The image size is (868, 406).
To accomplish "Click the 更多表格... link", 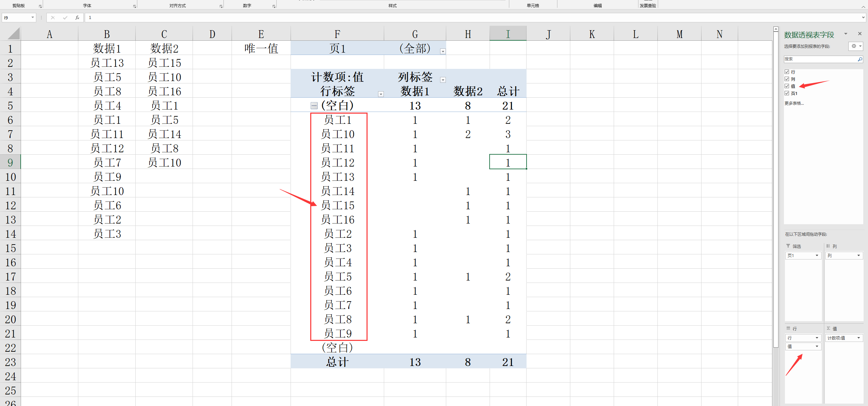I will (x=794, y=103).
